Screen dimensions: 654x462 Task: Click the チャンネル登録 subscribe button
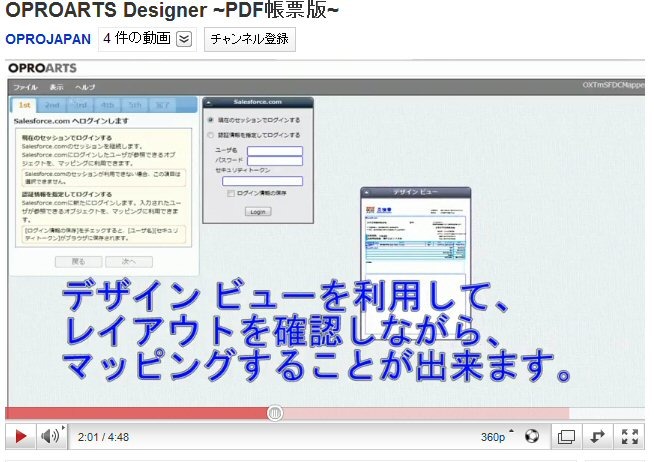point(249,39)
